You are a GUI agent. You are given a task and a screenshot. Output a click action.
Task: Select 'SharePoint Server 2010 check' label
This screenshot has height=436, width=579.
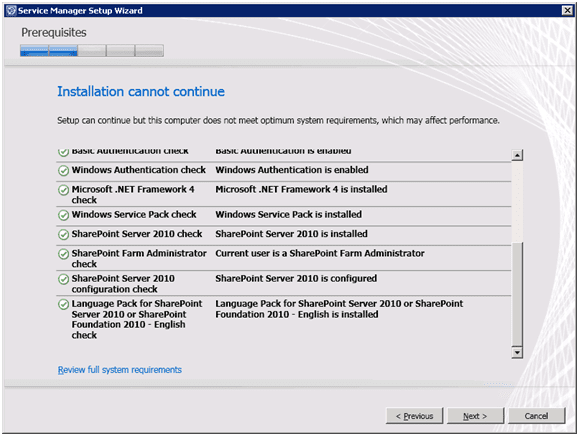(137, 234)
